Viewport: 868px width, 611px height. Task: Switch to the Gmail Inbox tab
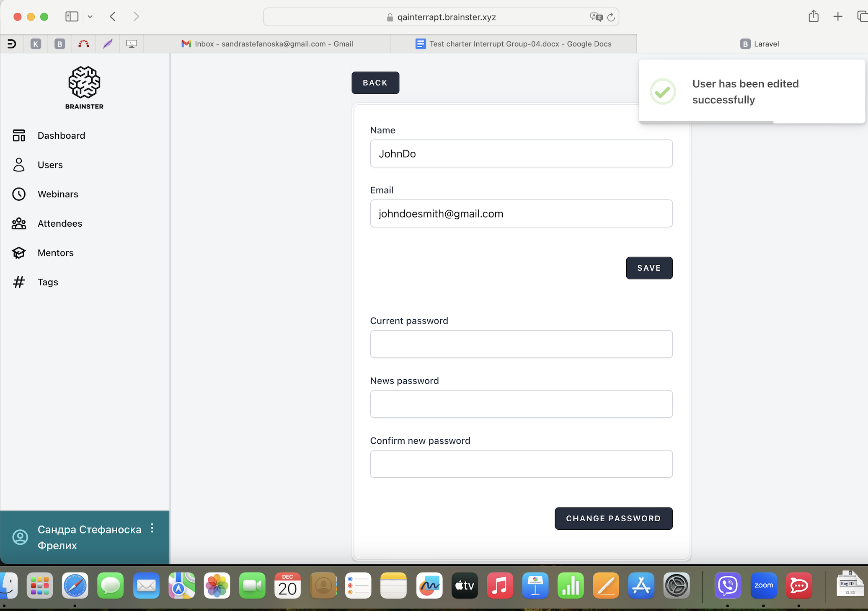click(267, 44)
